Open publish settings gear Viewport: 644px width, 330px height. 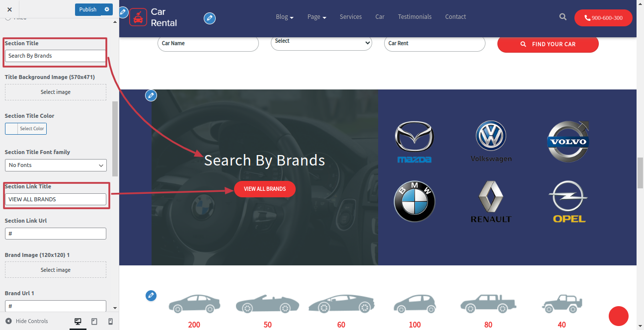[107, 9]
